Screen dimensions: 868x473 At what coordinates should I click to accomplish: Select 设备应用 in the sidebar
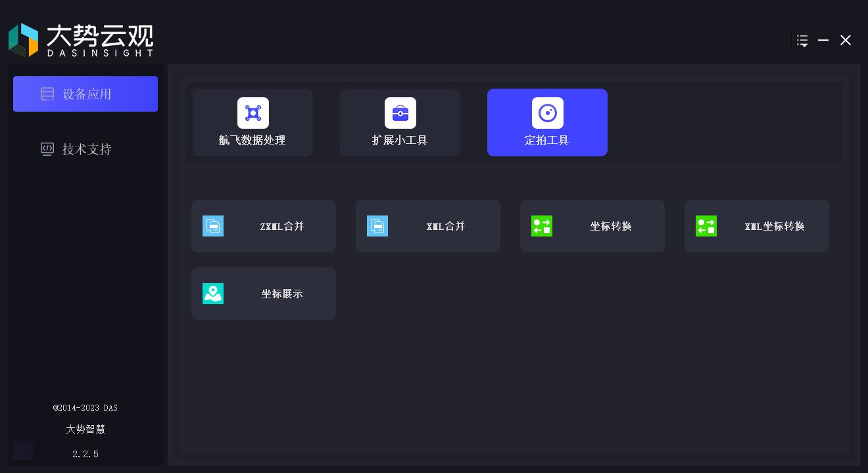(x=85, y=94)
